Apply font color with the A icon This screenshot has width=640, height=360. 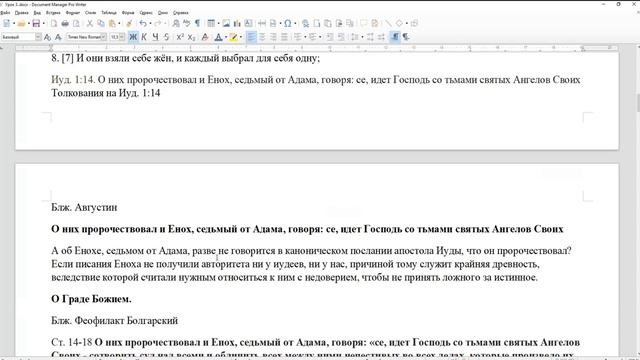coord(218,37)
